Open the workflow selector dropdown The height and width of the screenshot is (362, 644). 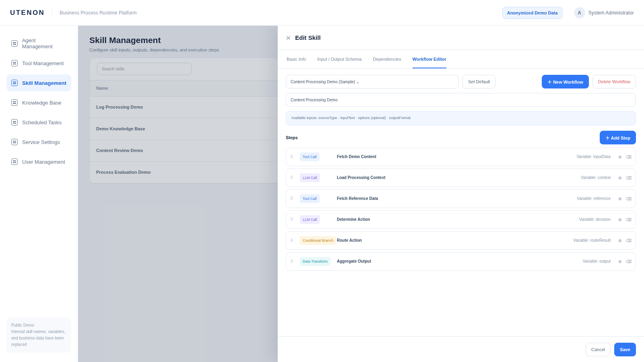[372, 82]
